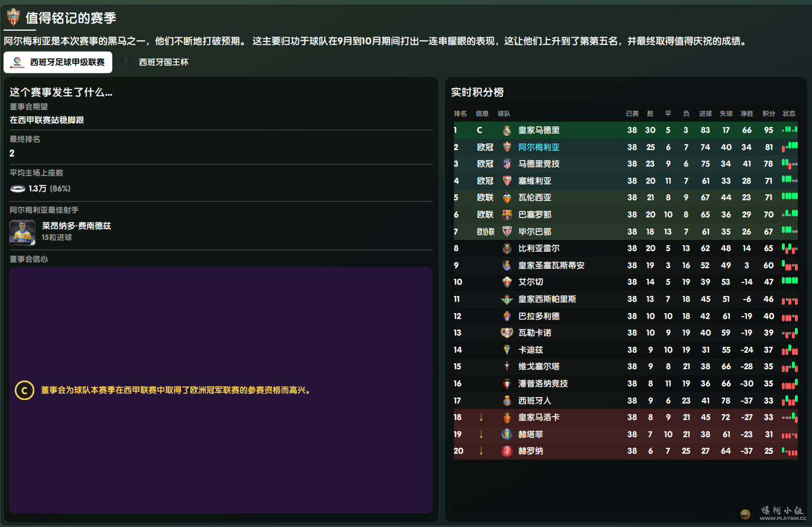Click the Valencia club badge icon
Viewport: 812px width, 527px height.
506,198
